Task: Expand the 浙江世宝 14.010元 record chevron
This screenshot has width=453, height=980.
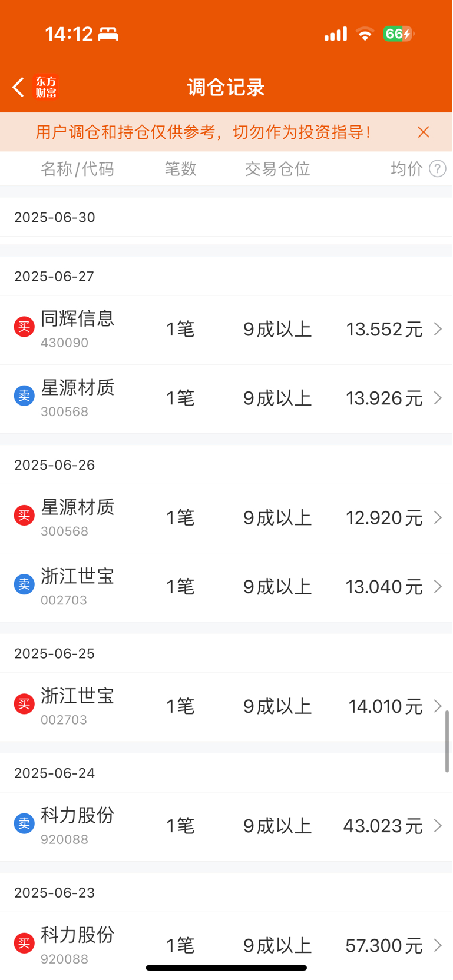Action: tap(438, 706)
